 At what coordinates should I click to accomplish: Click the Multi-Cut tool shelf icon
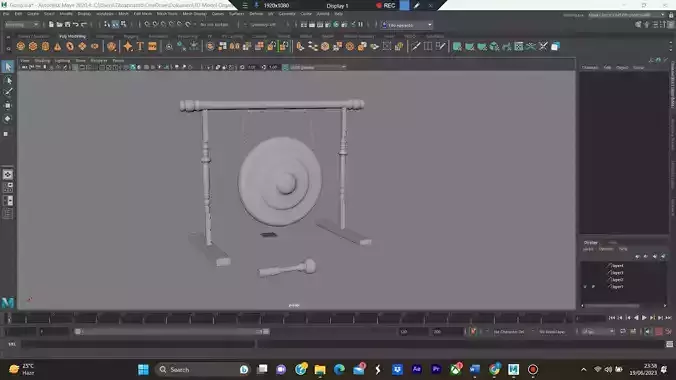coord(416,46)
